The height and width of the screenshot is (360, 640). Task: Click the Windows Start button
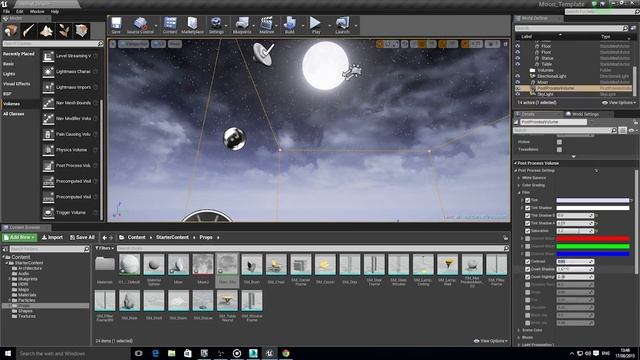click(x=8, y=353)
